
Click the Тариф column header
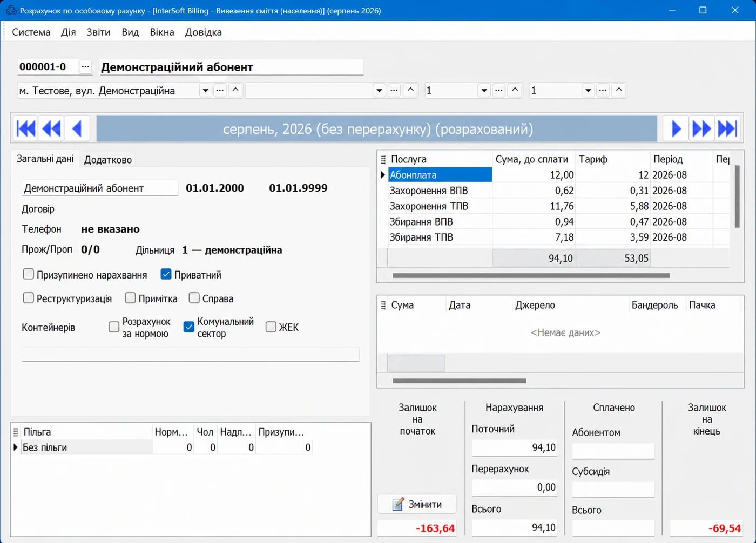point(613,159)
